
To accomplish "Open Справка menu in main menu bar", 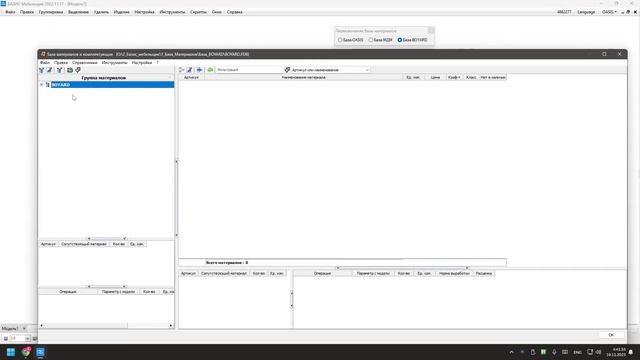I will tap(235, 12).
